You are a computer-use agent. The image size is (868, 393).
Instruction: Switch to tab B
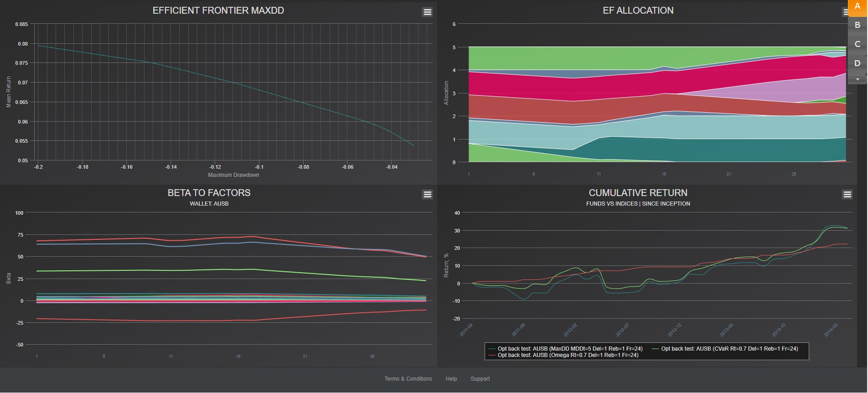[858, 25]
